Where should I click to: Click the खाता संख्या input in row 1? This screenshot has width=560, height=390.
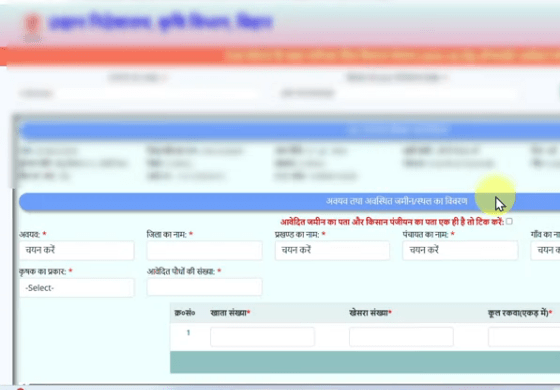point(262,337)
